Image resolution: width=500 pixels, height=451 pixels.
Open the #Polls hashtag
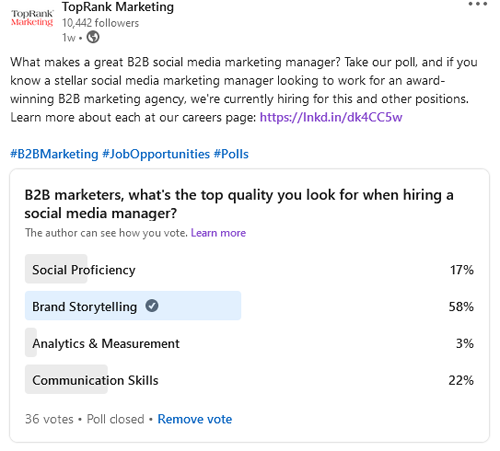click(231, 154)
